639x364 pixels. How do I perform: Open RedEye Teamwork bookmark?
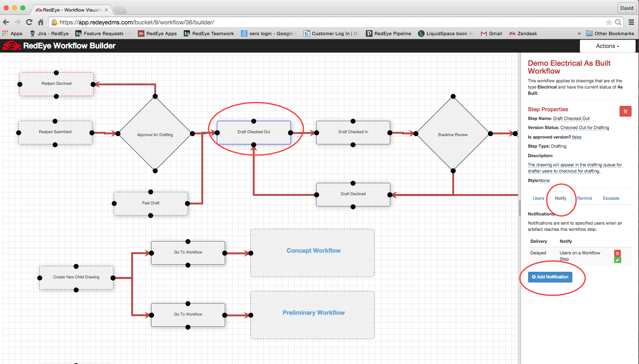[209, 34]
